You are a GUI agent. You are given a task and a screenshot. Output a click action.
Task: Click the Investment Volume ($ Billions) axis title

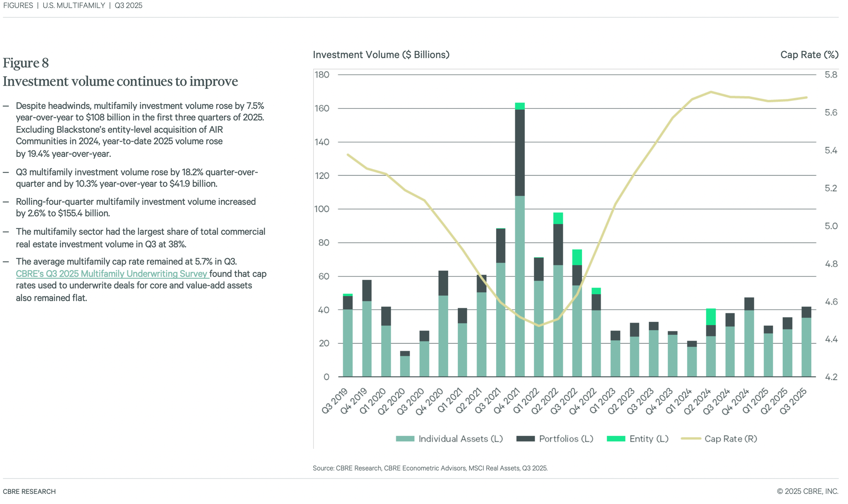[x=381, y=55]
